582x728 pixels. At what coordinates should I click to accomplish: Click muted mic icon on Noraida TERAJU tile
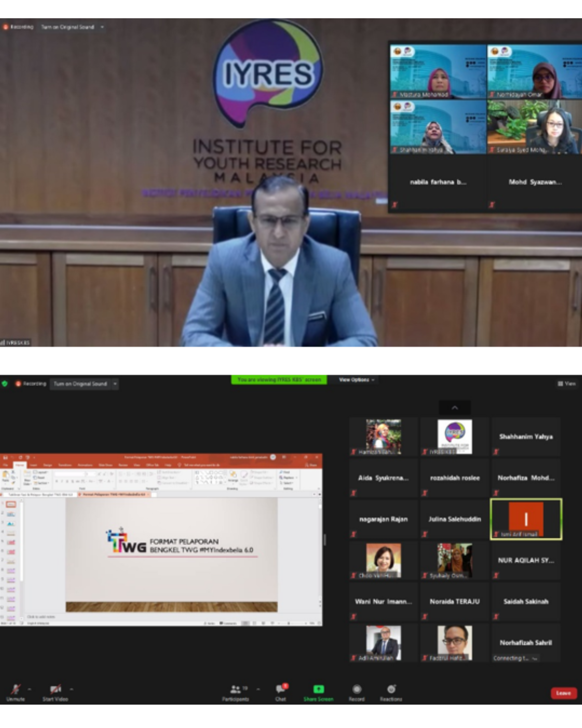(x=425, y=617)
